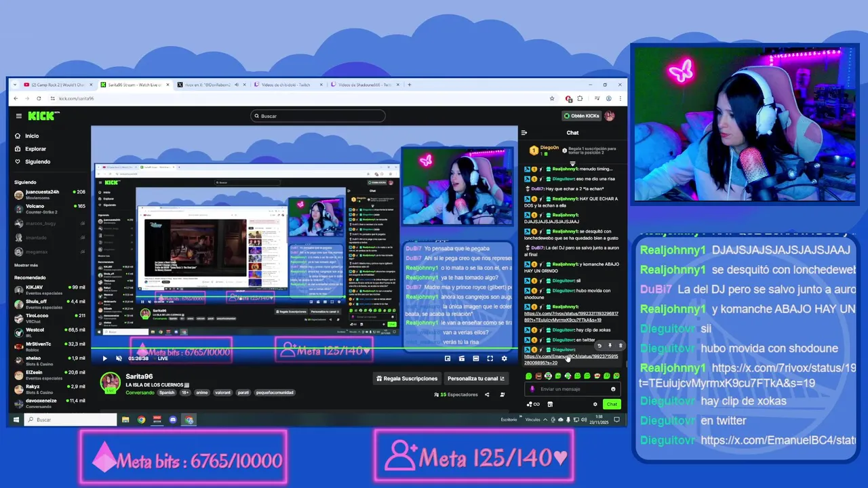This screenshot has height=488, width=868.
Task: Switch to Camp Rock 2 YouTube tab
Action: click(57, 85)
